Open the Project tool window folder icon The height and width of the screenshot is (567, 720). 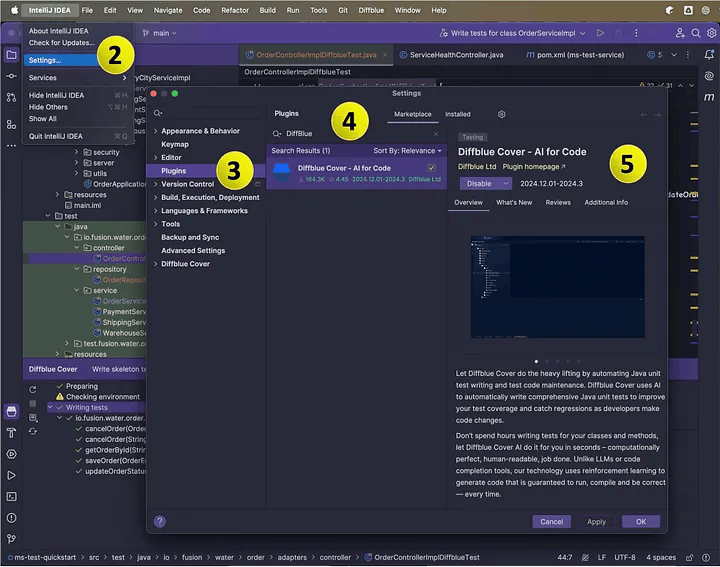point(11,54)
